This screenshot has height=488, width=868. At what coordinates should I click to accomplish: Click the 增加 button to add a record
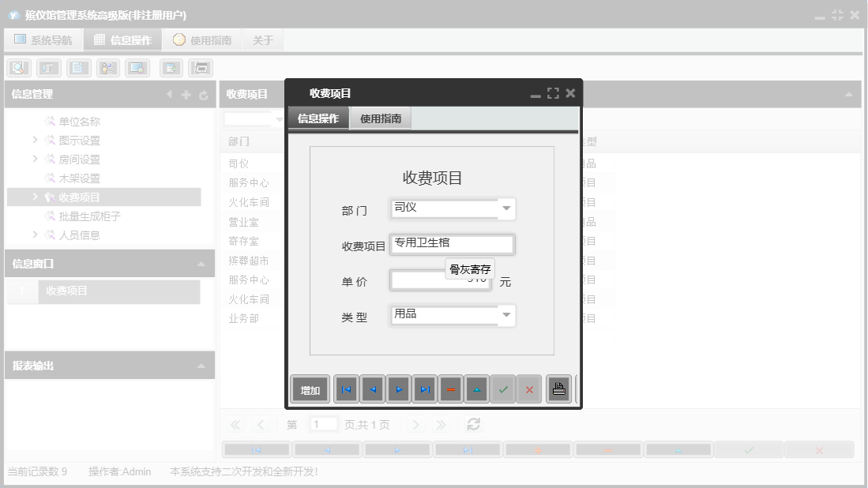310,389
